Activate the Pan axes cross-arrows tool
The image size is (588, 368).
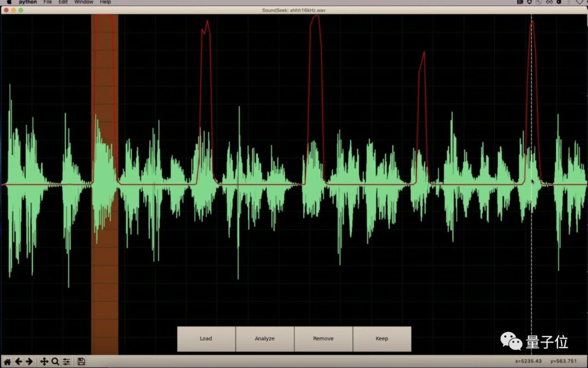(44, 361)
